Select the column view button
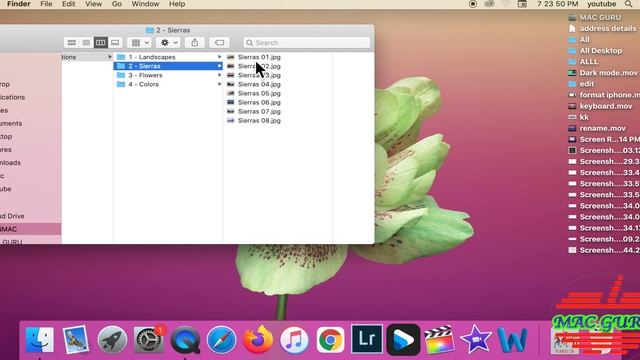 tap(100, 42)
